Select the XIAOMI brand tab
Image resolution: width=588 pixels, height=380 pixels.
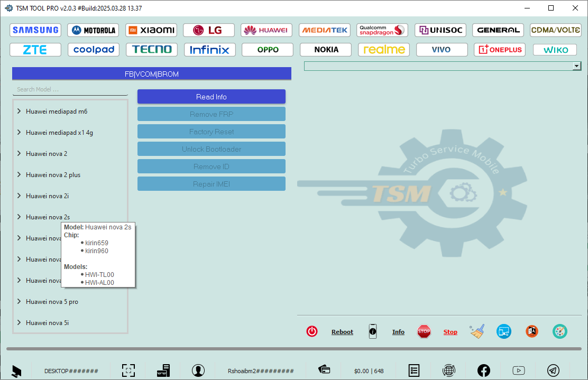pos(151,30)
